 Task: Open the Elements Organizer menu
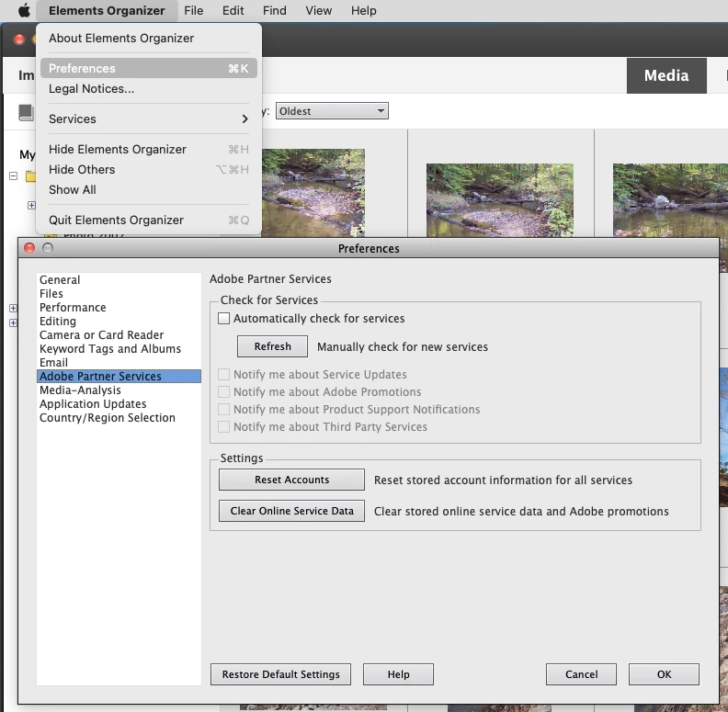click(x=107, y=10)
